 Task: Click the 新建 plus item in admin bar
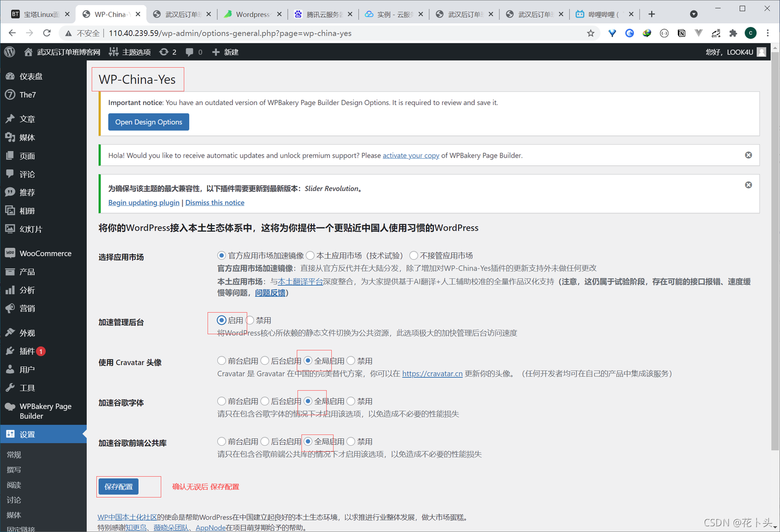[225, 52]
